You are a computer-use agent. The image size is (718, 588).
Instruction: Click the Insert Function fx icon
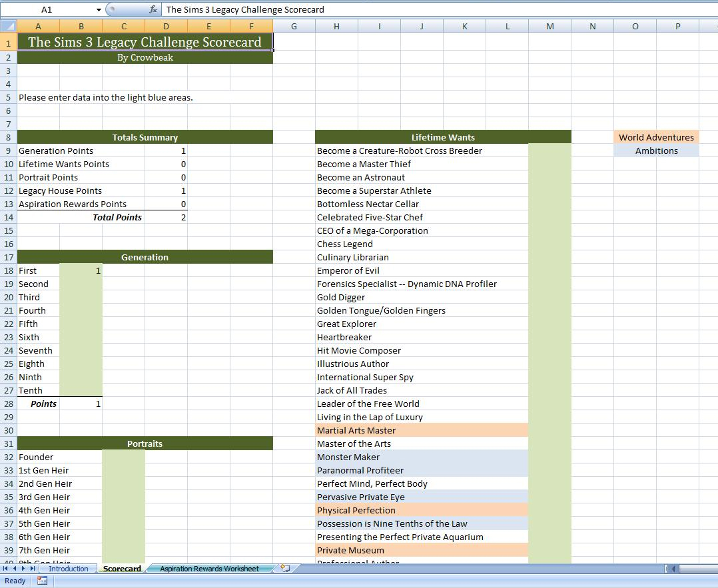click(x=153, y=9)
